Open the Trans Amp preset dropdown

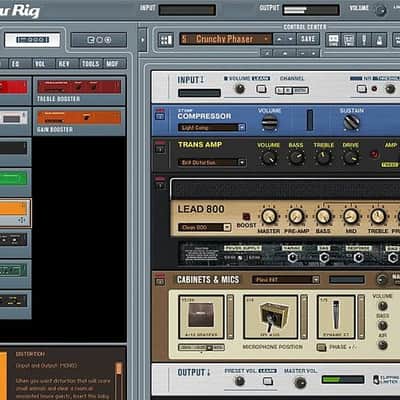(x=242, y=162)
